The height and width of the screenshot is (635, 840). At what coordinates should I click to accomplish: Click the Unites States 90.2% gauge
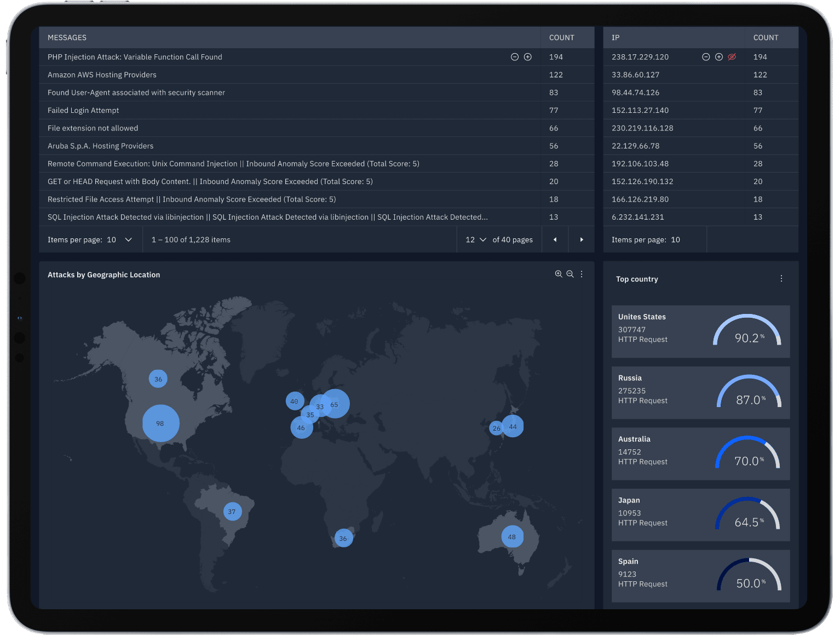click(x=747, y=330)
